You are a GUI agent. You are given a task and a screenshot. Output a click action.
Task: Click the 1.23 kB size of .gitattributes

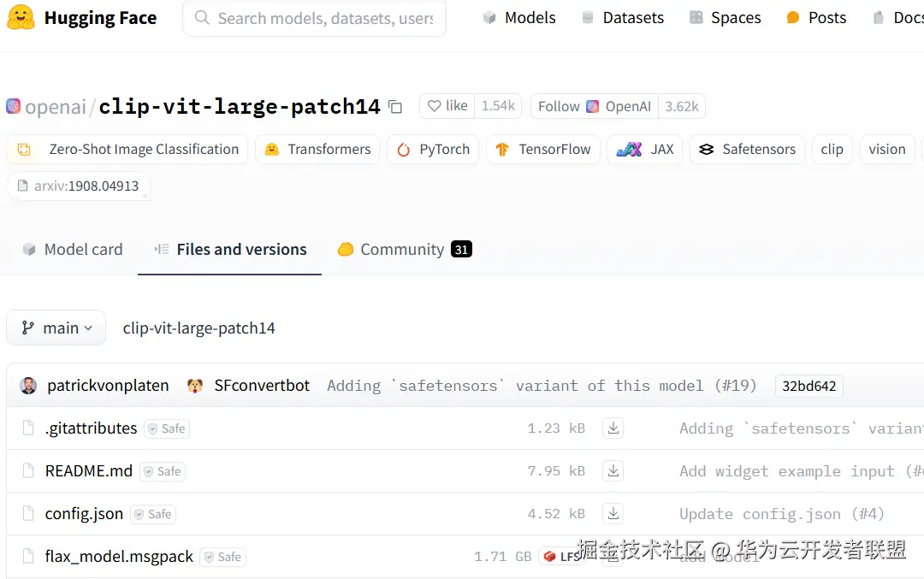(556, 428)
